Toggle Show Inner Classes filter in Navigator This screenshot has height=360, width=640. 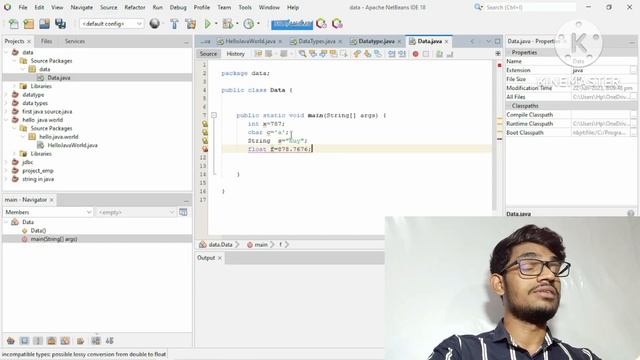pos(65,341)
